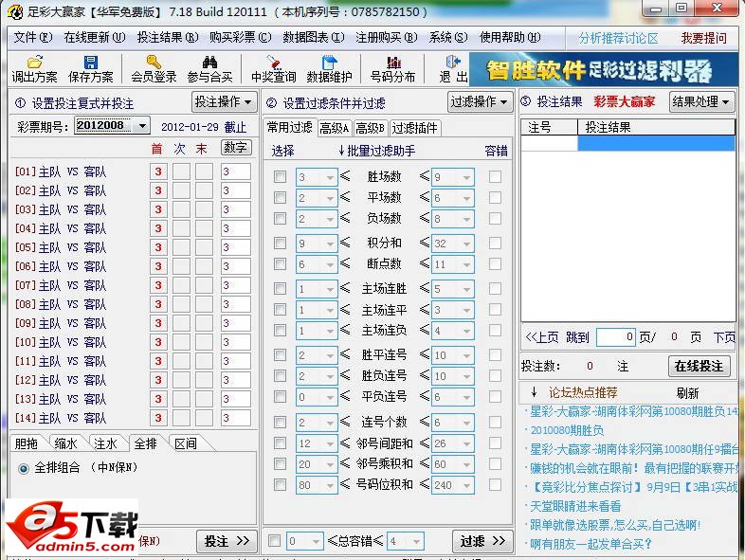This screenshot has width=745, height=560.
Task: Open the 系统(S) menu
Action: coord(448,38)
